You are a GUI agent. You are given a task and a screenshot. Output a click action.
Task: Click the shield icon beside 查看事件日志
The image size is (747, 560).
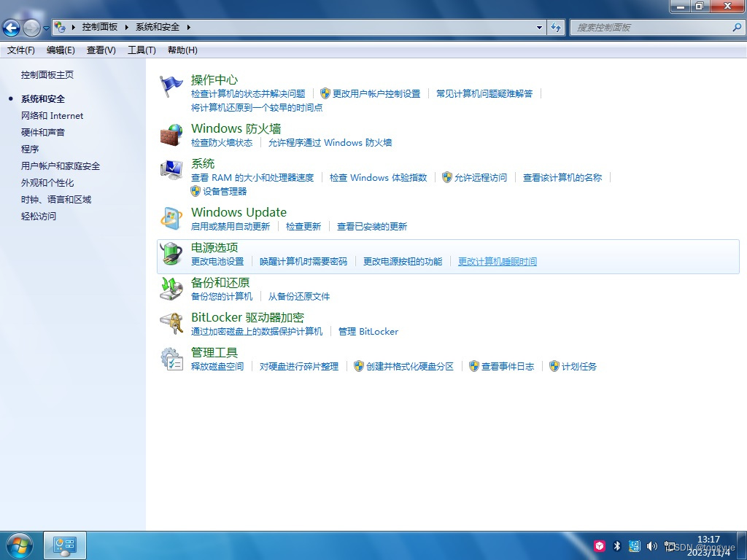(x=474, y=366)
